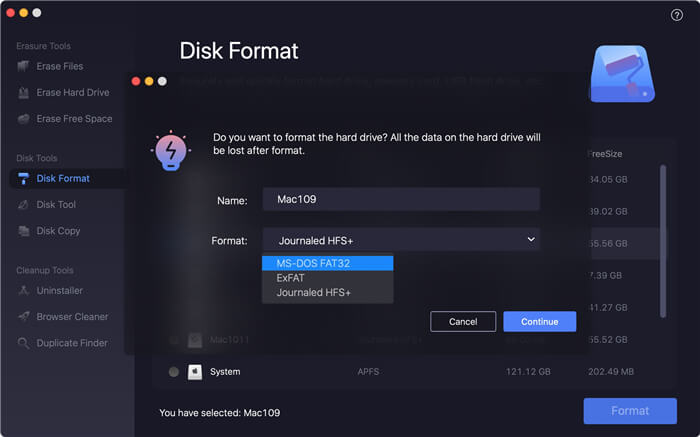This screenshot has height=437, width=700.
Task: Click 'You have selected: Mac109' status text
Action: click(x=220, y=413)
